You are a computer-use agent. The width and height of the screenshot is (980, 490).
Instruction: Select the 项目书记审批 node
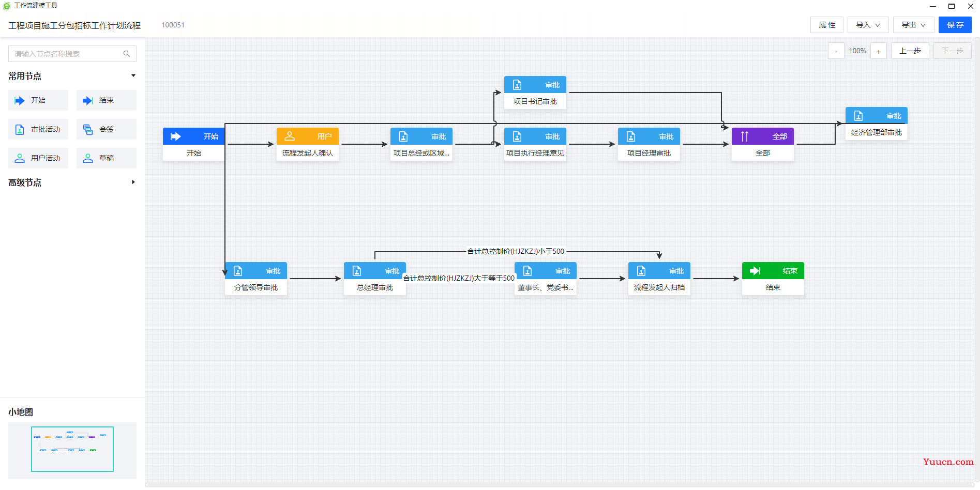point(535,93)
